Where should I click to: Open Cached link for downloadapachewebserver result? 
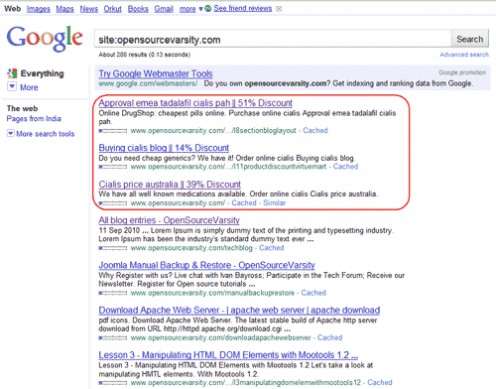point(330,338)
